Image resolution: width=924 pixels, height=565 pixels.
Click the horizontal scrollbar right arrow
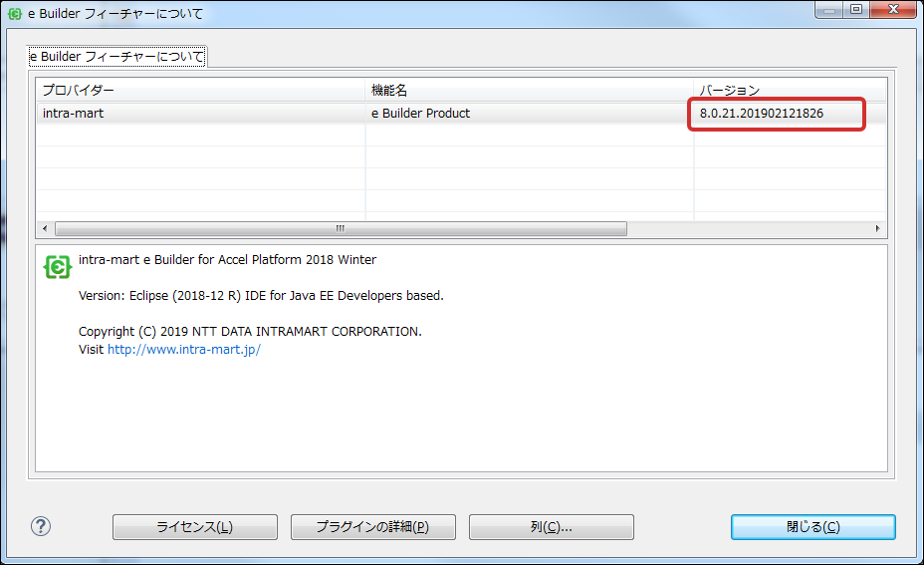click(x=877, y=229)
